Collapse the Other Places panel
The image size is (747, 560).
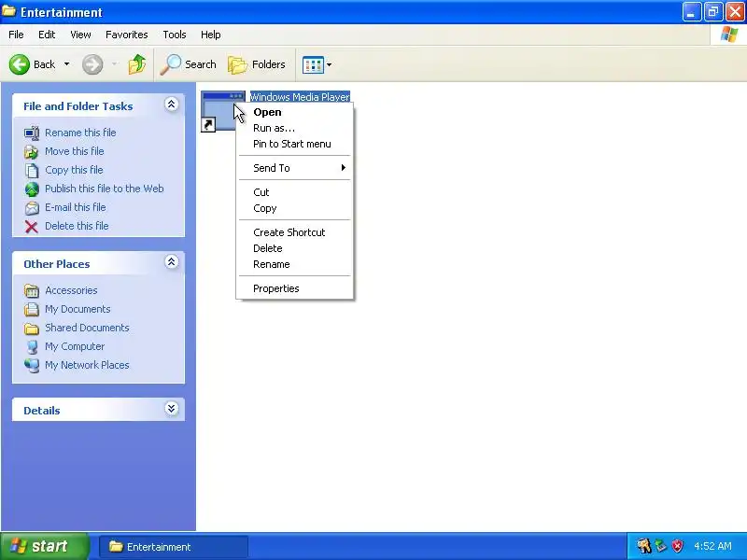click(172, 262)
